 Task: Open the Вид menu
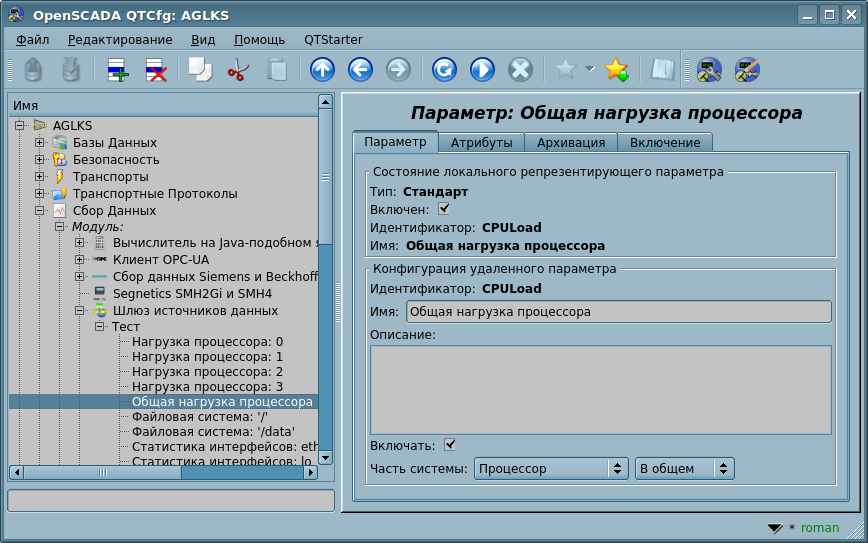click(203, 40)
